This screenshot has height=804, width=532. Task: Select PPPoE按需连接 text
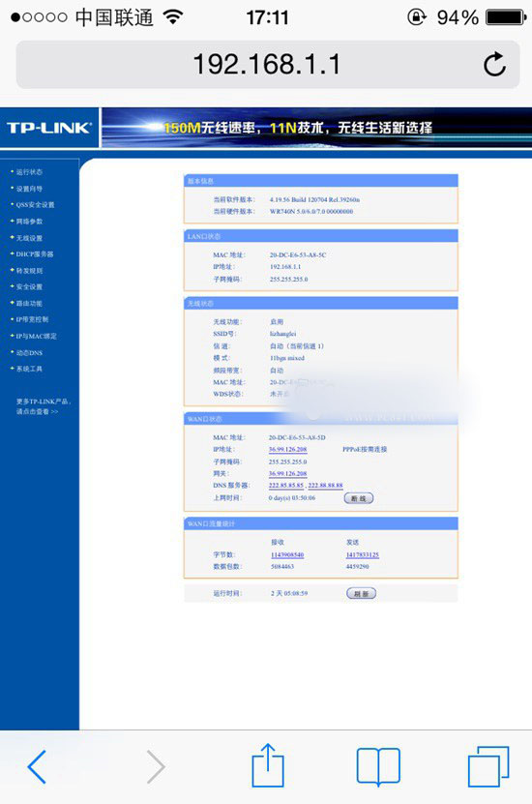365,449
